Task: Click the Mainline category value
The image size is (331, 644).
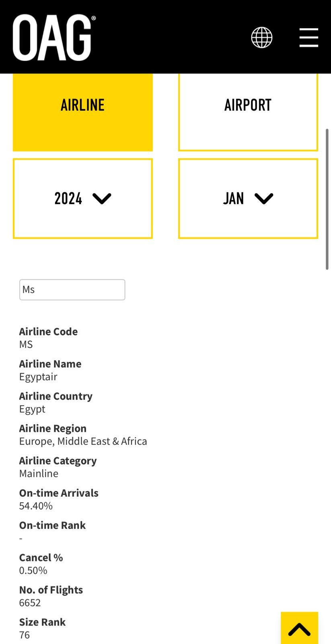Action: [39, 473]
